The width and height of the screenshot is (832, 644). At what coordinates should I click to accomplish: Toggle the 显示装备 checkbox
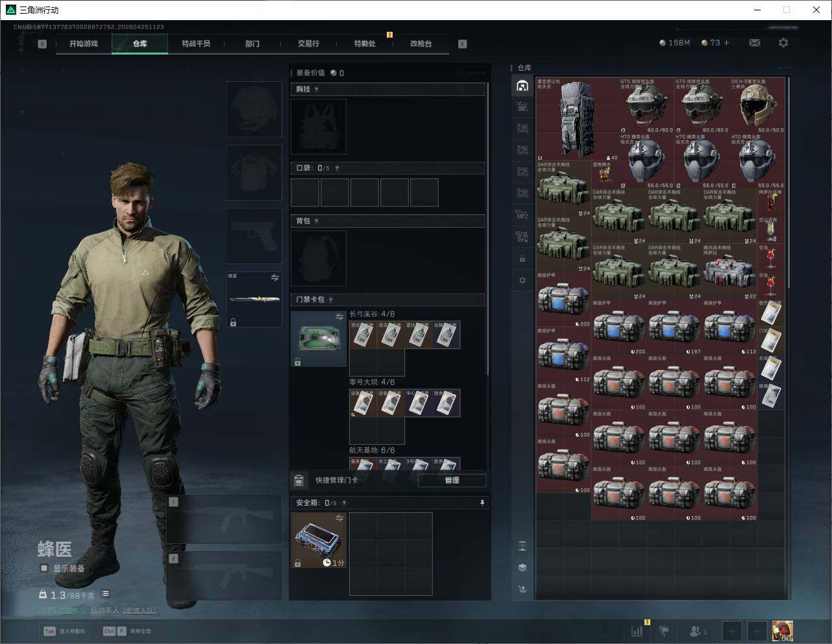44,568
